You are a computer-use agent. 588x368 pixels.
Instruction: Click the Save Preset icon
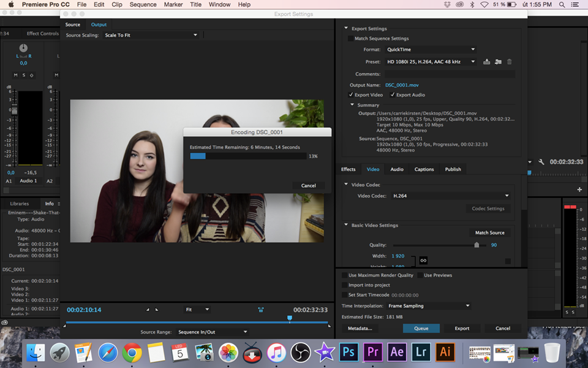(x=487, y=62)
